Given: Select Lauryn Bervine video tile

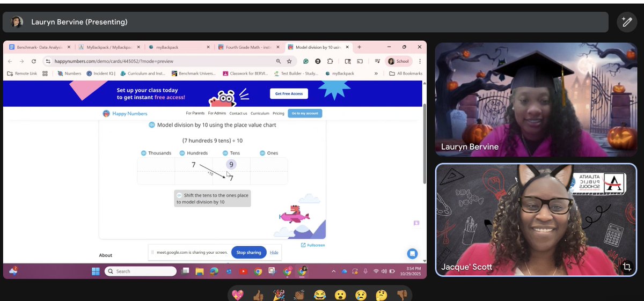Looking at the screenshot, I should pyautogui.click(x=536, y=100).
